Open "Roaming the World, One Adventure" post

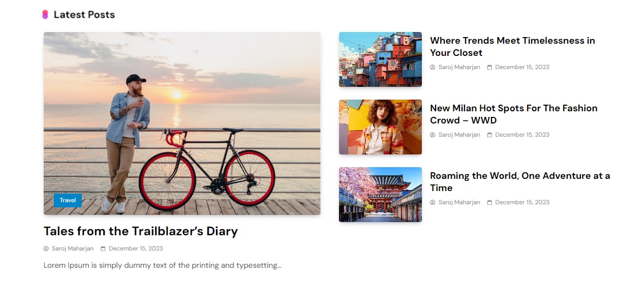coord(519,181)
